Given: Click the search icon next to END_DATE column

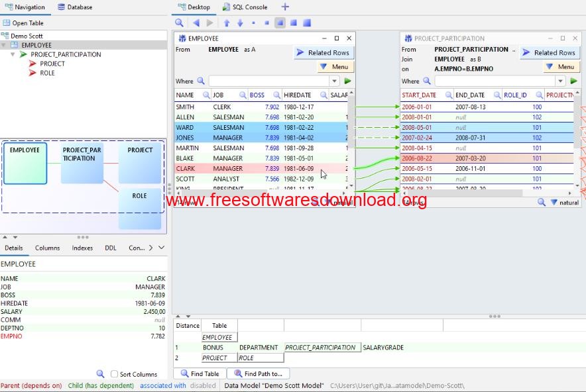Looking at the screenshot, I should (x=497, y=95).
